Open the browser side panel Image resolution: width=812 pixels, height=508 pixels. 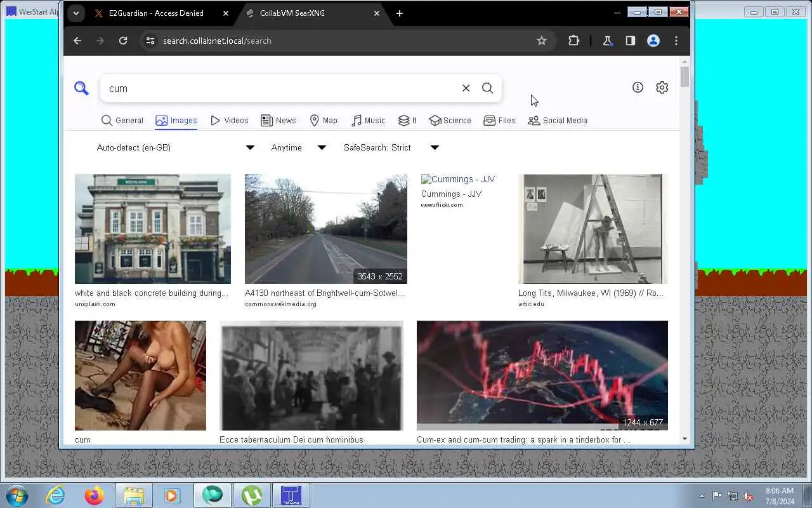point(630,41)
